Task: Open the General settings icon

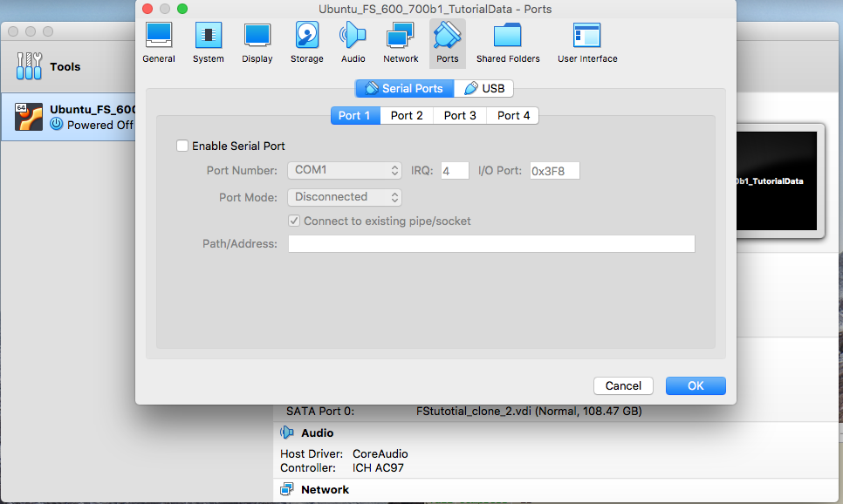Action: click(159, 42)
